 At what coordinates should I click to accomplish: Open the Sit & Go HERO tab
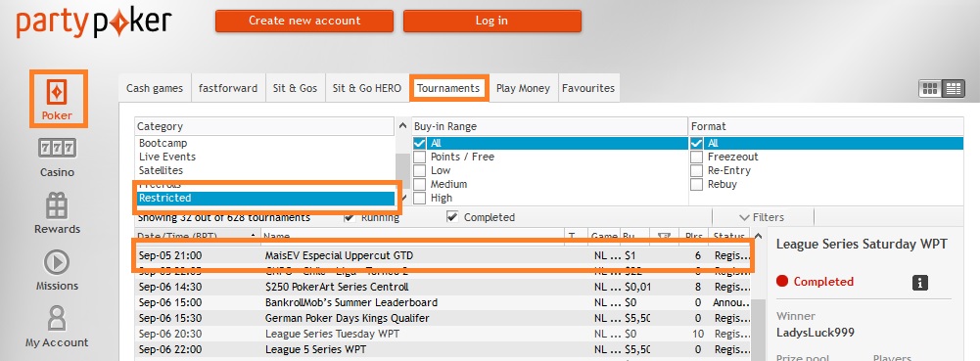(367, 88)
